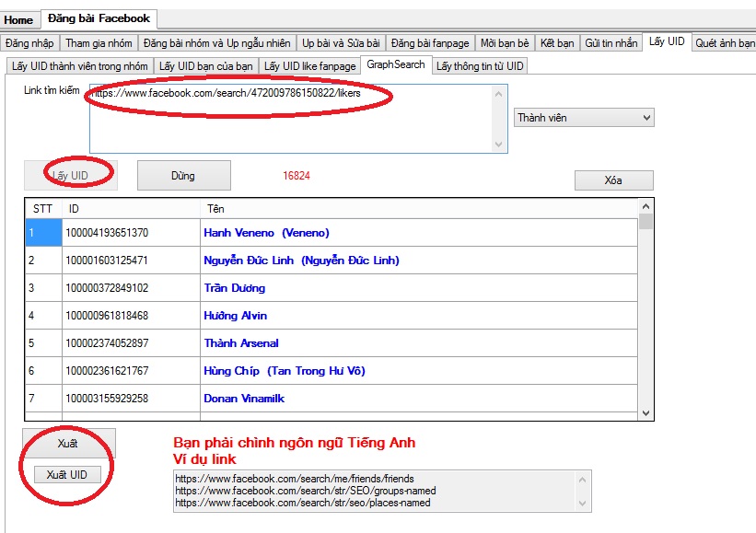The height and width of the screenshot is (533, 756).
Task: Select row number 6 cell
Action: 43,371
